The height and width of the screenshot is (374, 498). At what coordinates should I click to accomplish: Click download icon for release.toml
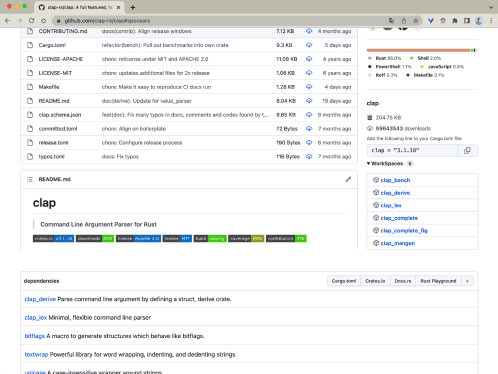309,143
